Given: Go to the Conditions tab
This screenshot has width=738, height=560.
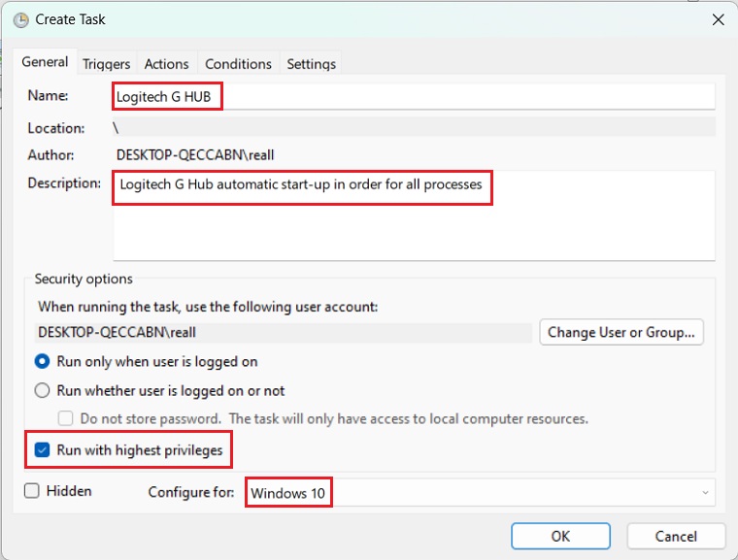Looking at the screenshot, I should point(238,64).
